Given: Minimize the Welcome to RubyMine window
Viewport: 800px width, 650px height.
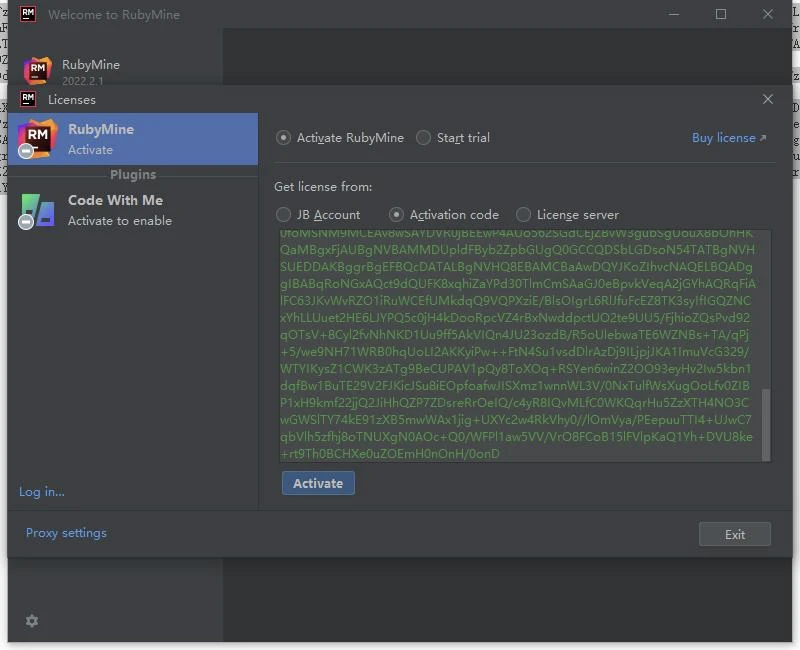Looking at the screenshot, I should (675, 15).
